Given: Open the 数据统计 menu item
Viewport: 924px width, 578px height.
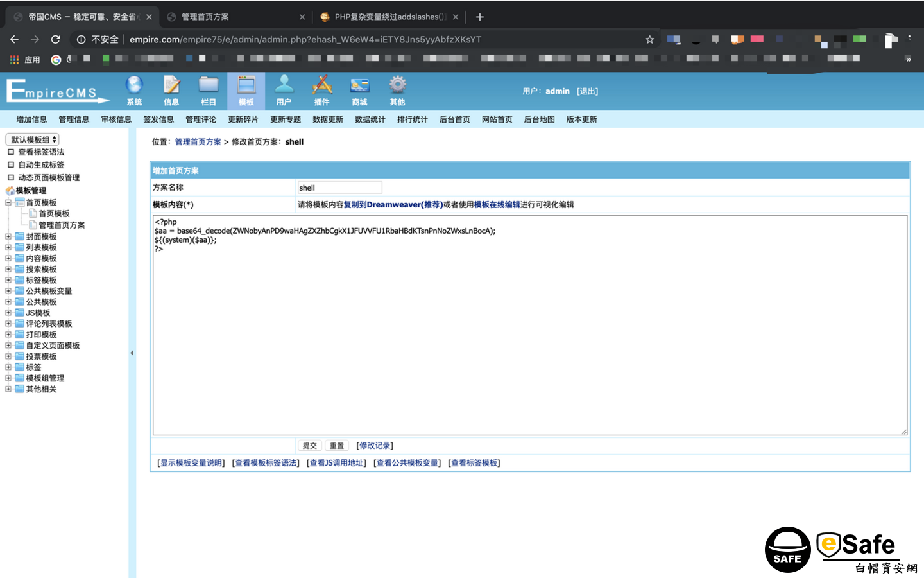Looking at the screenshot, I should click(370, 119).
